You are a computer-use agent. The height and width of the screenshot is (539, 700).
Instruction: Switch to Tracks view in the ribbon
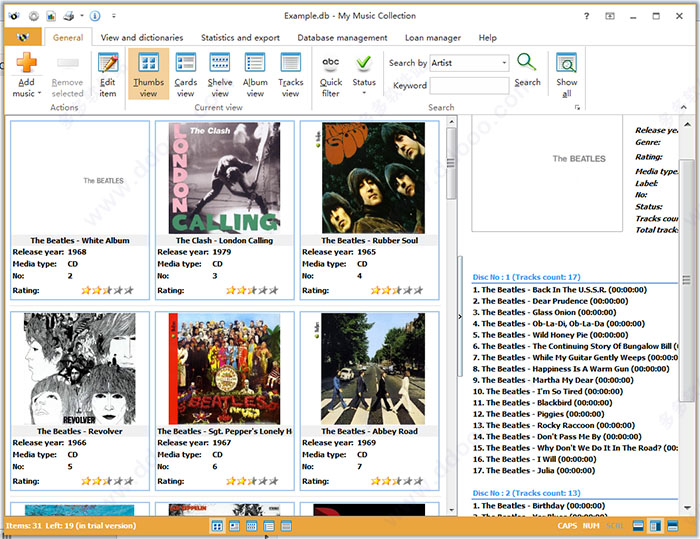290,74
